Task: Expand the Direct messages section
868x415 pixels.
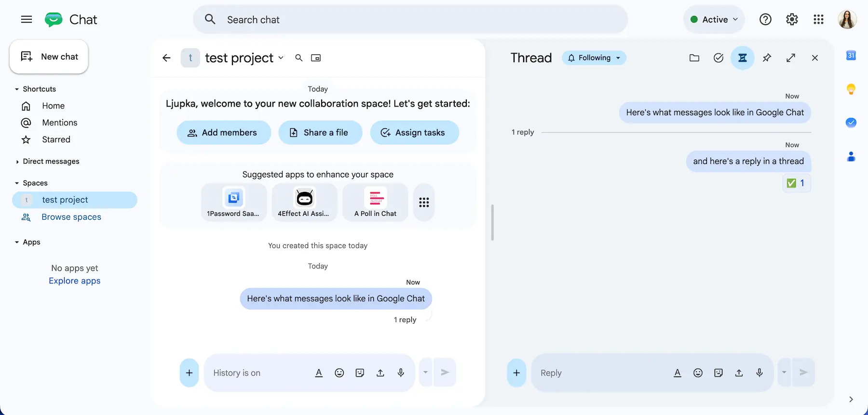Action: click(x=17, y=161)
